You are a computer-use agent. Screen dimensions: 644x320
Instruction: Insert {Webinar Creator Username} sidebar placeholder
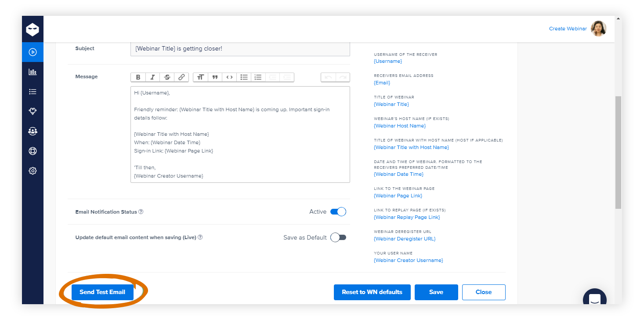click(409, 260)
